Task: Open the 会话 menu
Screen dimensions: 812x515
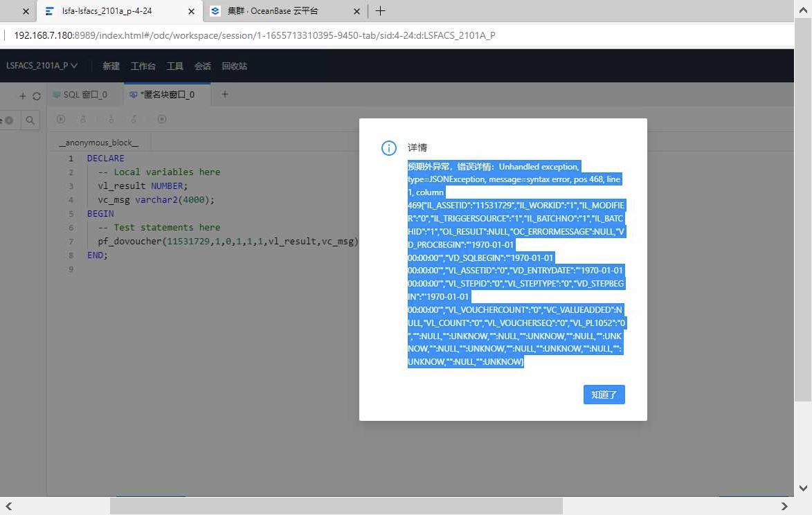Action: tap(202, 66)
